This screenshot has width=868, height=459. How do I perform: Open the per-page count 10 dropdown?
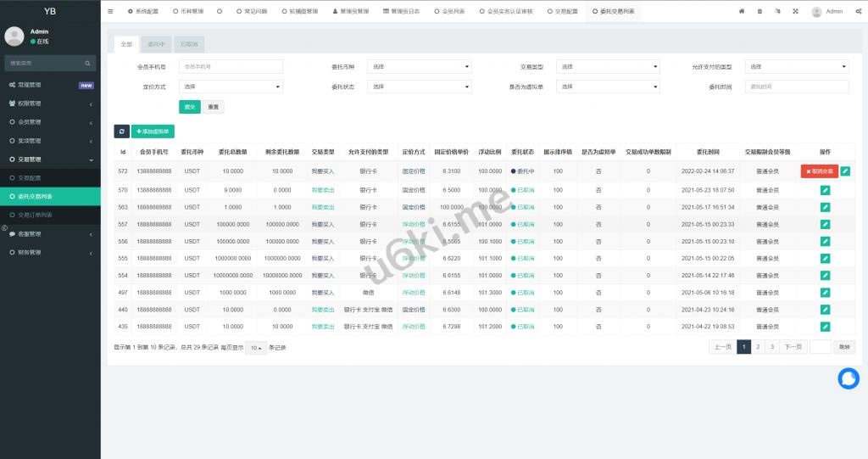coord(255,348)
